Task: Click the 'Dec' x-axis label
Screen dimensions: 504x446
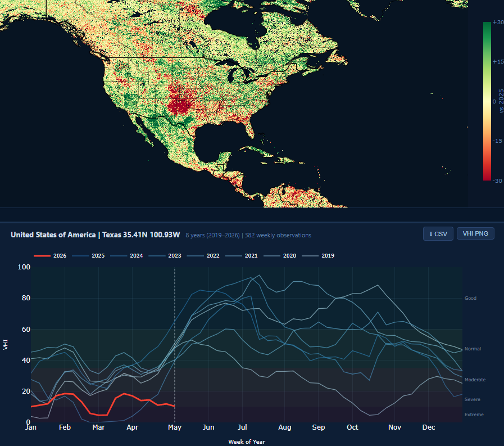Action: tap(429, 427)
